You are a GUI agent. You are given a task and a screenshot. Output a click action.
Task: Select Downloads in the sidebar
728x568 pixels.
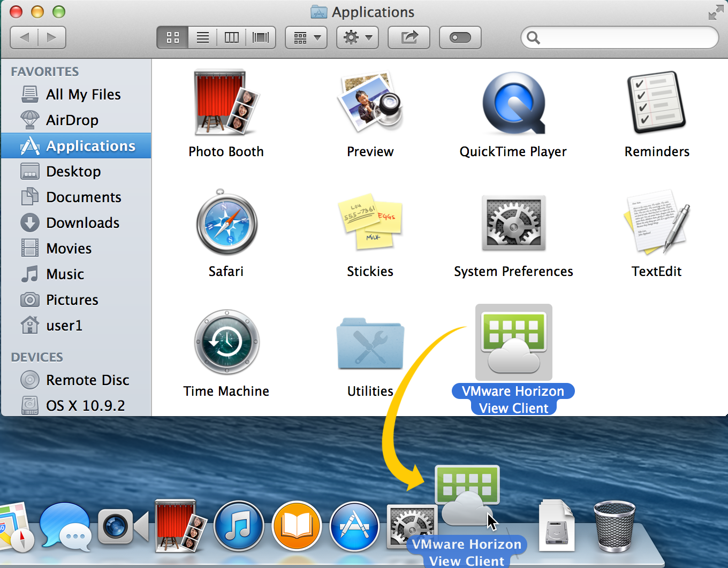(x=82, y=223)
